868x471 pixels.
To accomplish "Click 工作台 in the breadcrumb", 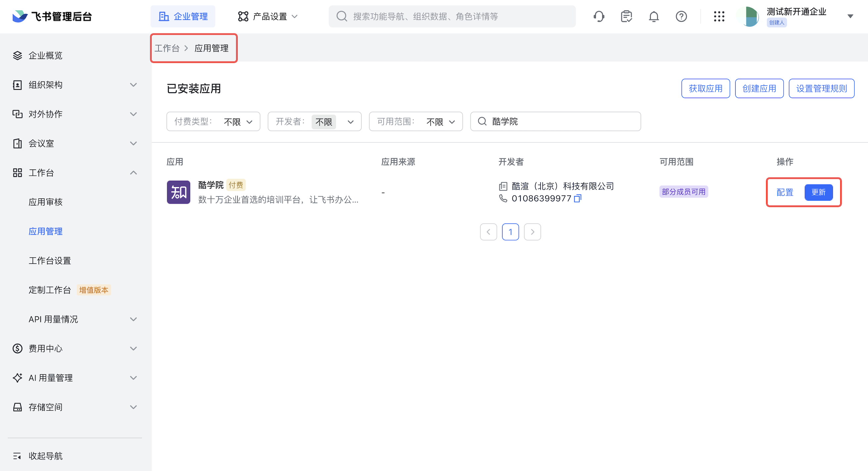I will 167,48.
